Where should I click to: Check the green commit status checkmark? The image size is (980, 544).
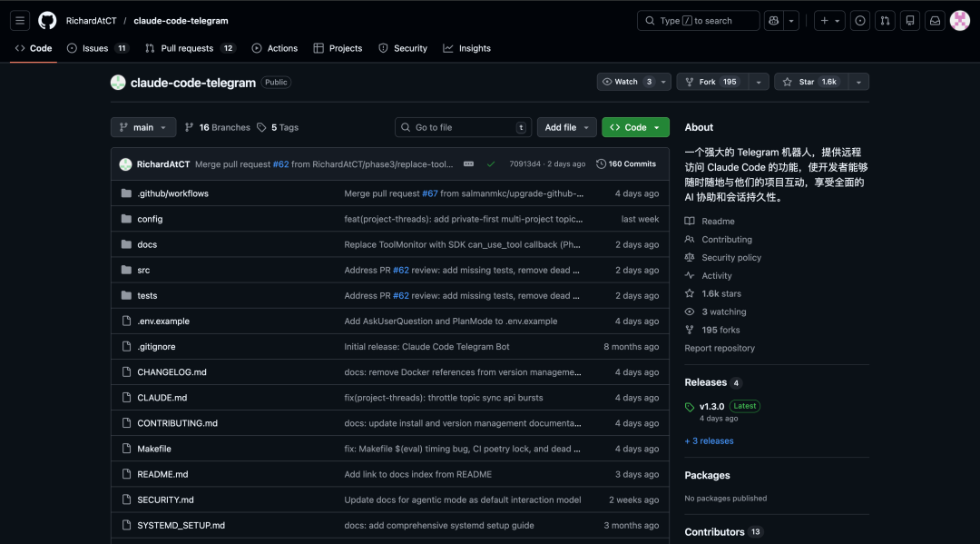491,163
